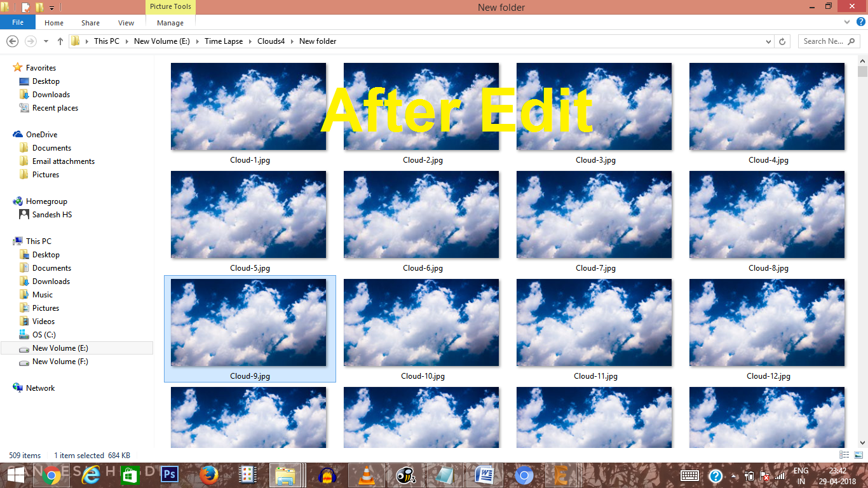The height and width of the screenshot is (488, 868).
Task: Launch Firefox from the taskbar
Action: [x=208, y=475]
